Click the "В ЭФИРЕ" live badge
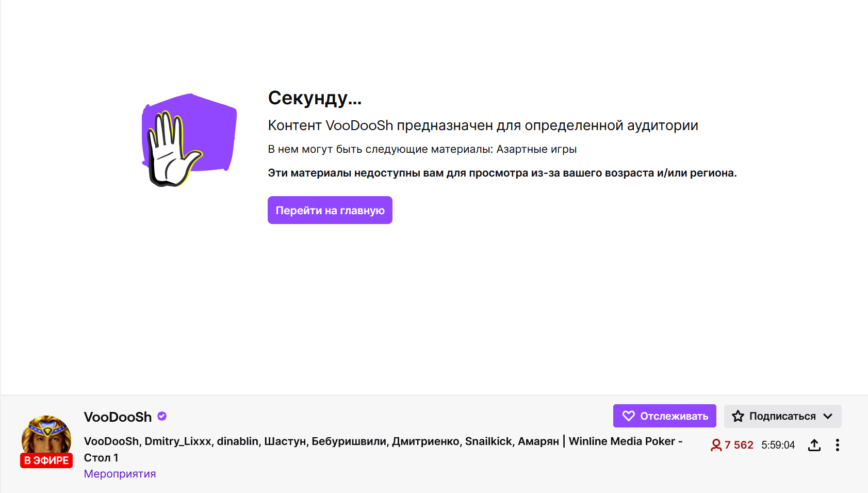Screen dimensions: 868x493 point(46,460)
